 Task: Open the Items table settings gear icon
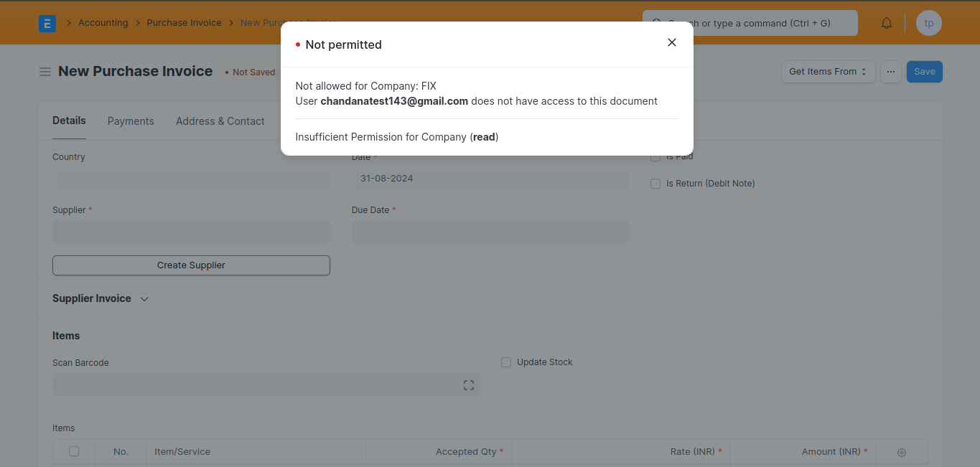902,451
